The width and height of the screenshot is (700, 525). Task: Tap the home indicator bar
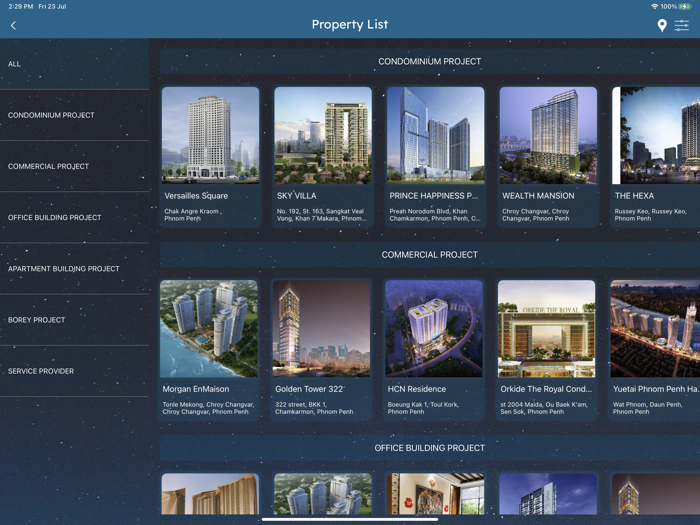350,519
